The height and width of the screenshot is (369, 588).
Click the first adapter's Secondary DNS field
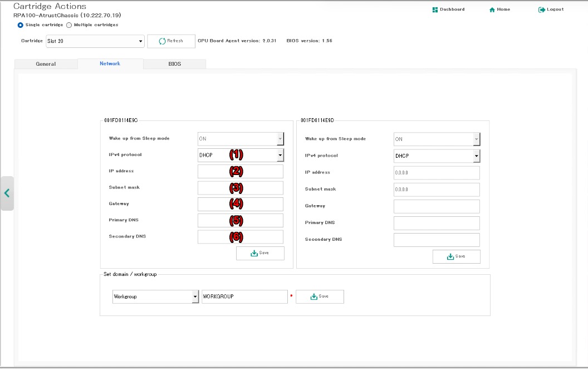click(x=241, y=237)
